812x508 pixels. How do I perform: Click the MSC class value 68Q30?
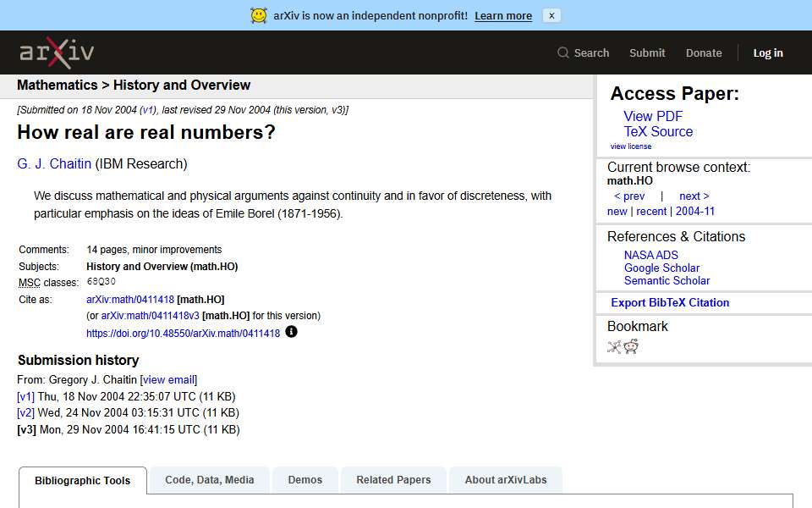pos(101,281)
